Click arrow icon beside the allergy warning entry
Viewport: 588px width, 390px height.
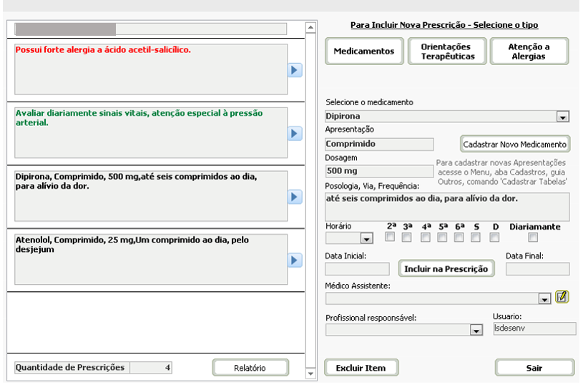point(295,70)
